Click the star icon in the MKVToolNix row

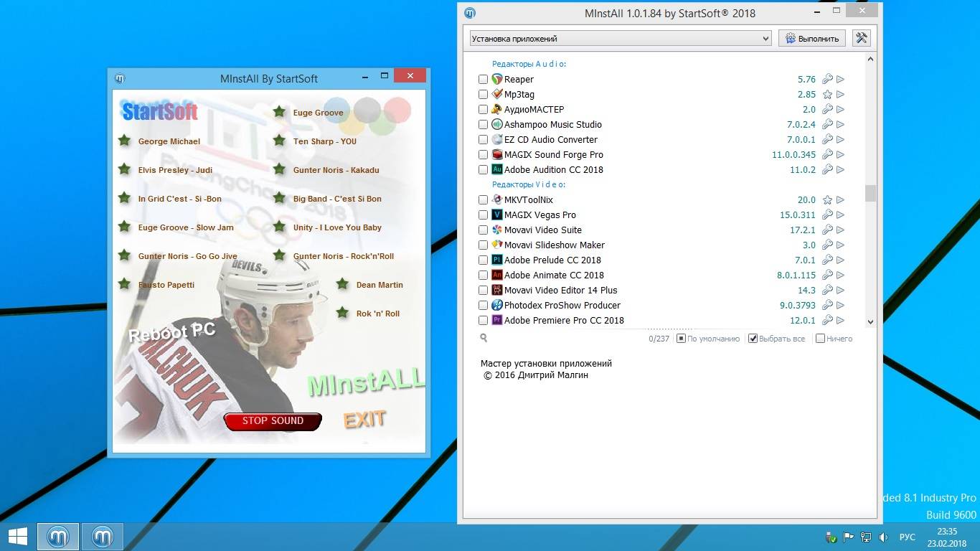[827, 200]
